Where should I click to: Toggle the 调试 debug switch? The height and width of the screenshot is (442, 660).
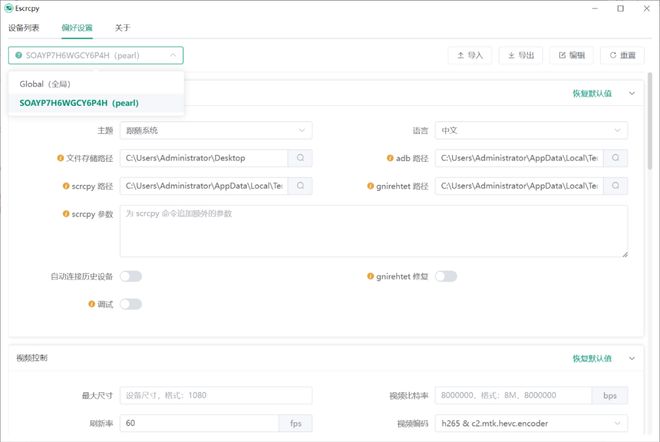pos(130,304)
